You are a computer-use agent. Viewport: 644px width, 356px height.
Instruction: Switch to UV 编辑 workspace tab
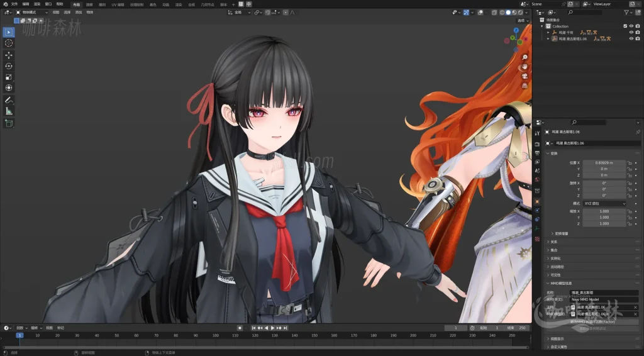[118, 4]
